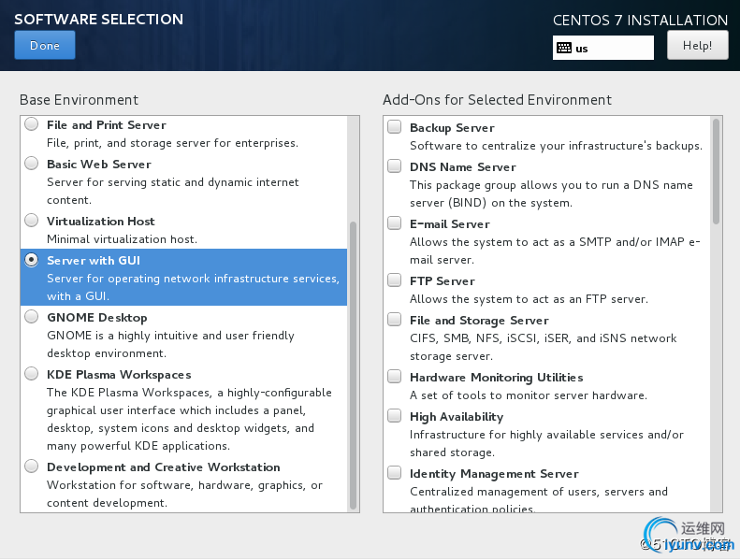Screen dimensions: 740x560
Task: Select Basic Web Server radio button
Action: [32, 164]
